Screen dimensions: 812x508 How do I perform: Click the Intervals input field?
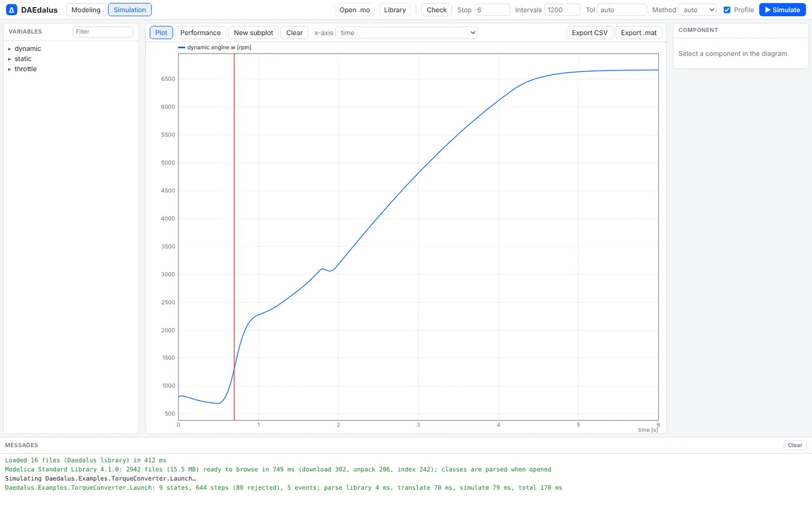pyautogui.click(x=562, y=10)
